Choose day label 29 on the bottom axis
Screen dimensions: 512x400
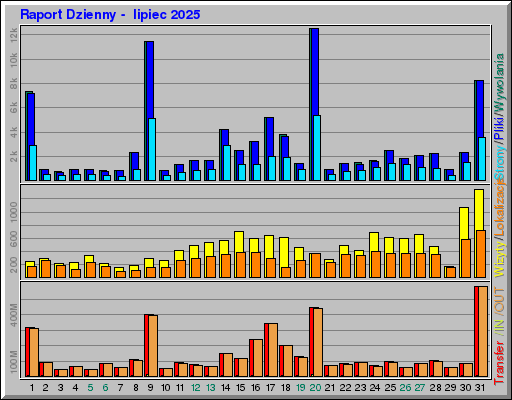click(x=450, y=388)
